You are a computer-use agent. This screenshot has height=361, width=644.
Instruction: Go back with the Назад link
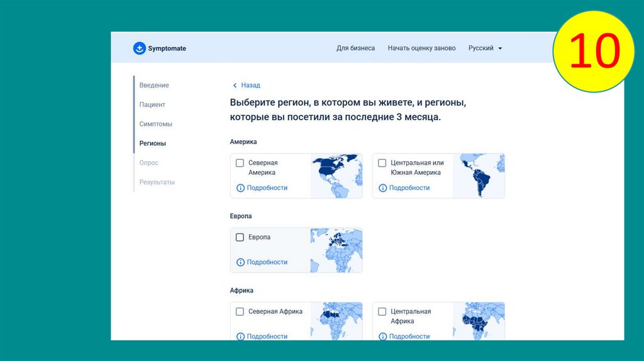click(x=250, y=86)
